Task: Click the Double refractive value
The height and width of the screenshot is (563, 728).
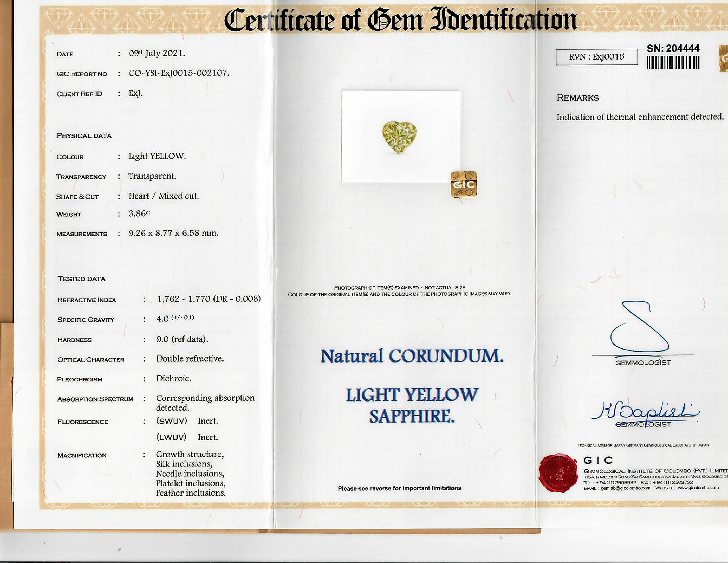Action: pyautogui.click(x=190, y=359)
